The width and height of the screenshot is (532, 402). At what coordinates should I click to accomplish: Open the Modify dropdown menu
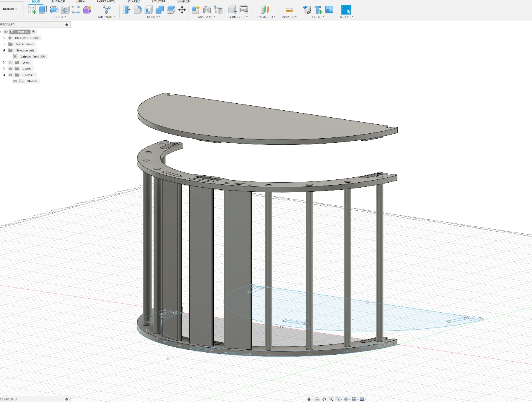[154, 17]
